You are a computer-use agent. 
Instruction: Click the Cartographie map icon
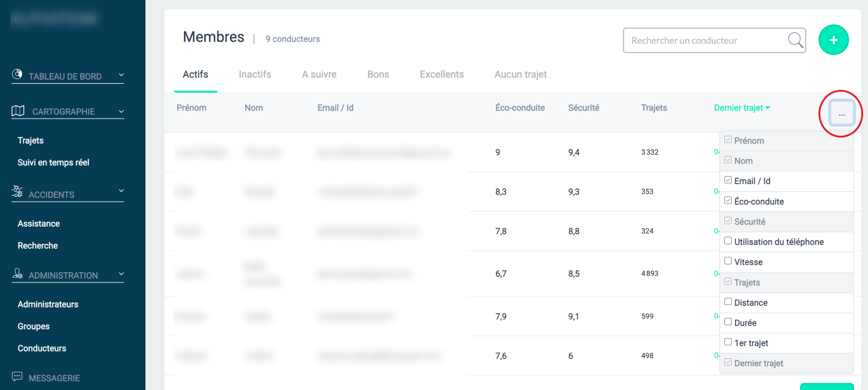(18, 111)
